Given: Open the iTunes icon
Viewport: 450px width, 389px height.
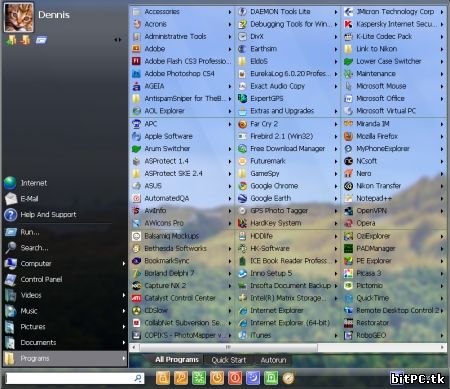Looking at the screenshot, I should pyautogui.click(x=242, y=335).
